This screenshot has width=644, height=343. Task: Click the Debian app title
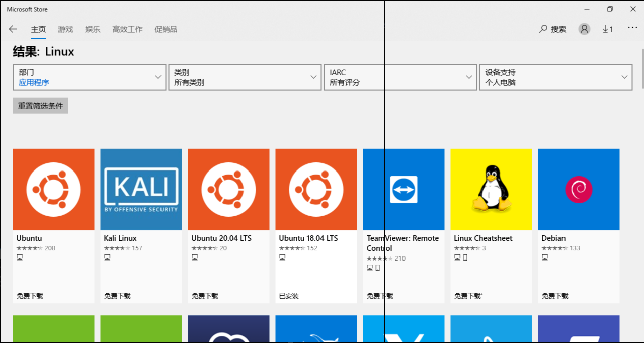553,238
